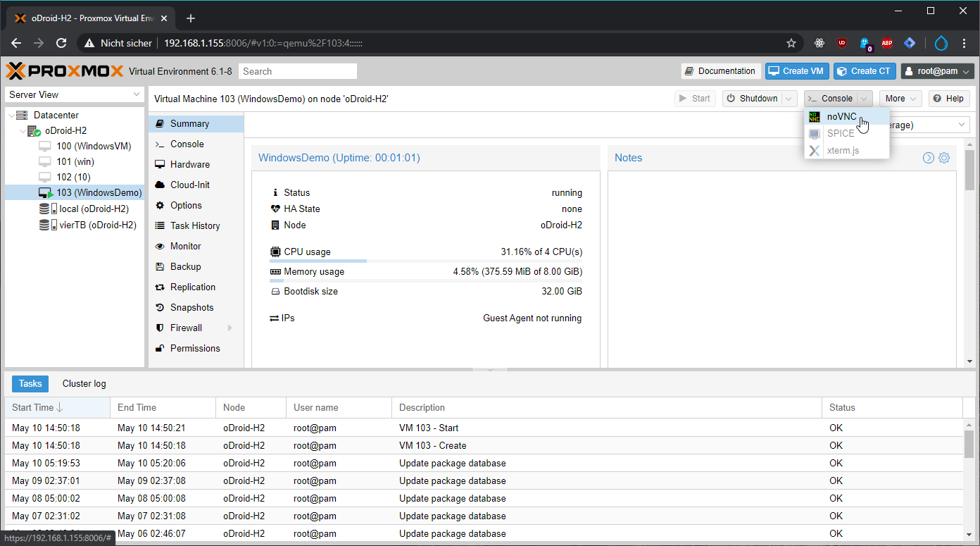Image resolution: width=980 pixels, height=546 pixels.
Task: Switch to Cluster log tab
Action: point(84,383)
